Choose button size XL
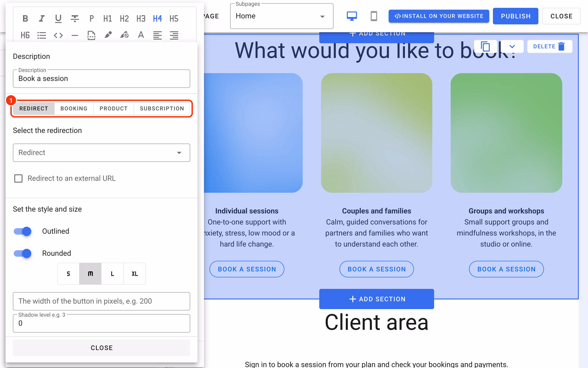 (x=134, y=273)
